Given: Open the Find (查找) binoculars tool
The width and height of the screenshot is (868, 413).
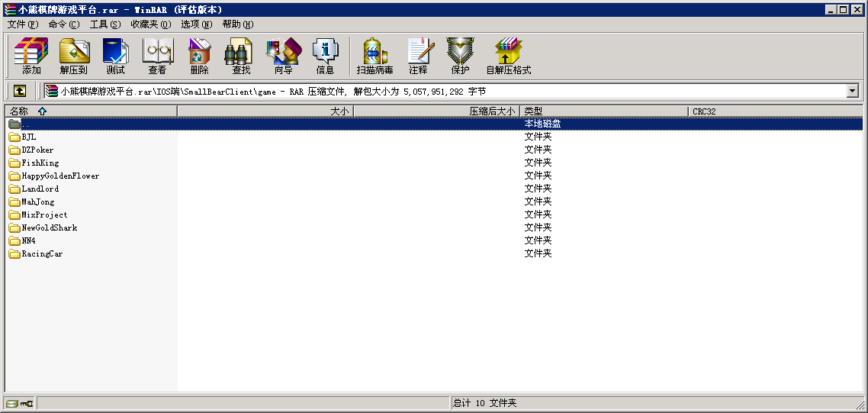Looking at the screenshot, I should (241, 56).
